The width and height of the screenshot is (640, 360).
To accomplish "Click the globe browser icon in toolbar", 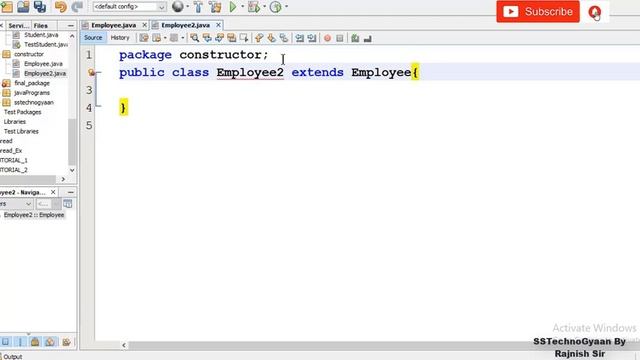I will point(178,7).
